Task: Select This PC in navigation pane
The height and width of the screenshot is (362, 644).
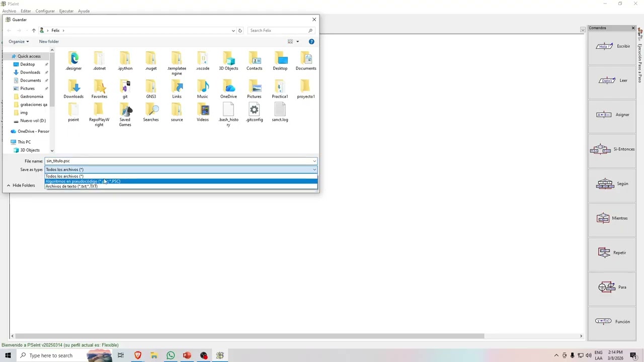Action: click(x=24, y=142)
